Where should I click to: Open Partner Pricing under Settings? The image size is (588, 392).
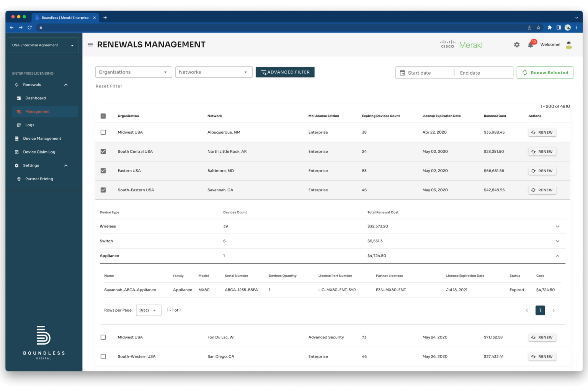39,179
